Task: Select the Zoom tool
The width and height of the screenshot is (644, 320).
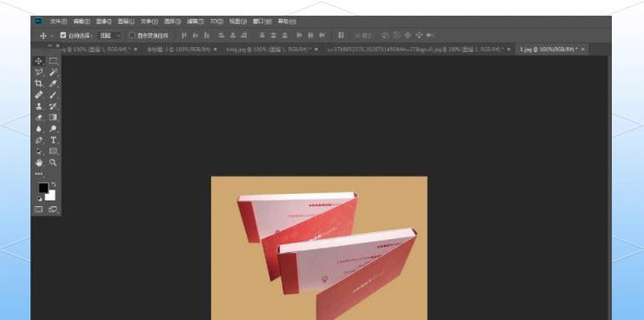Action: [x=53, y=163]
